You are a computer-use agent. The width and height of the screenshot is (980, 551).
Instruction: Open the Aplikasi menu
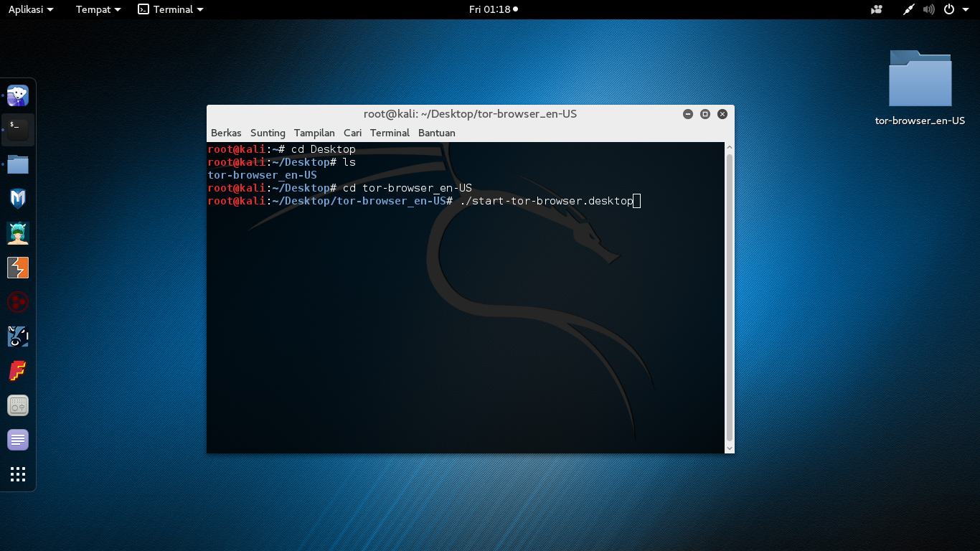[31, 9]
